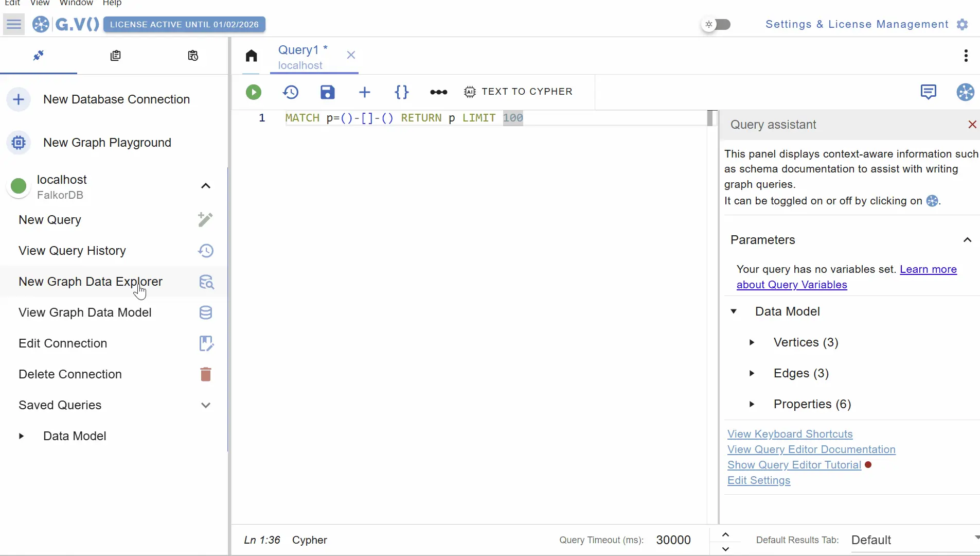Go to the home tab
Image resolution: width=980 pixels, height=556 pixels.
[251, 55]
